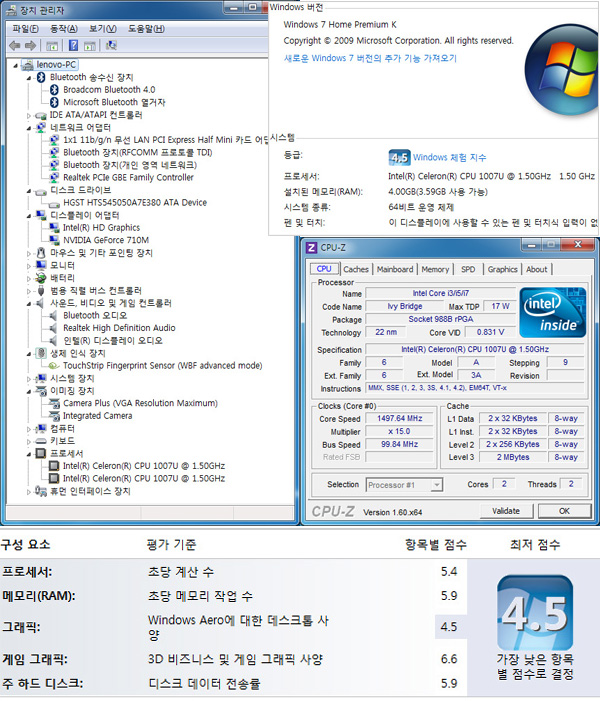Select 인텔(R) 디스플레이 오디오 device

click(113, 340)
